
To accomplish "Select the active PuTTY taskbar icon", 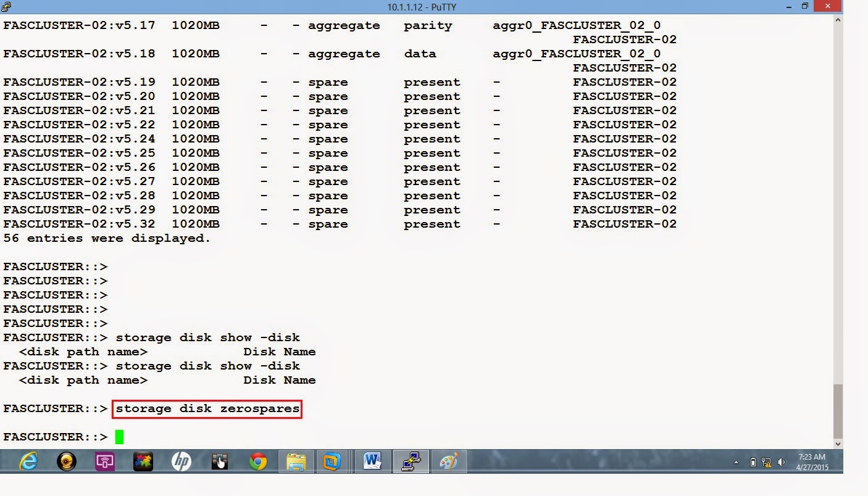I will point(411,461).
